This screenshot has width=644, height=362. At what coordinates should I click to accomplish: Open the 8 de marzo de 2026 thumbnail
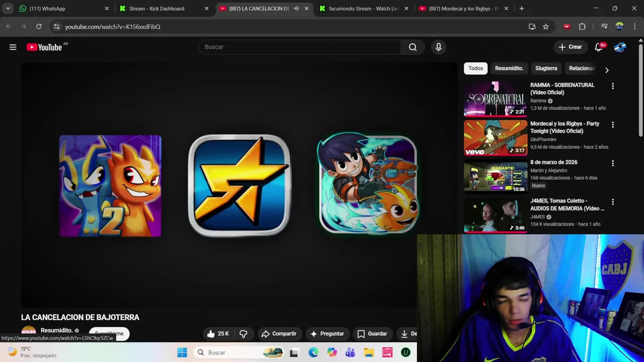(x=496, y=176)
